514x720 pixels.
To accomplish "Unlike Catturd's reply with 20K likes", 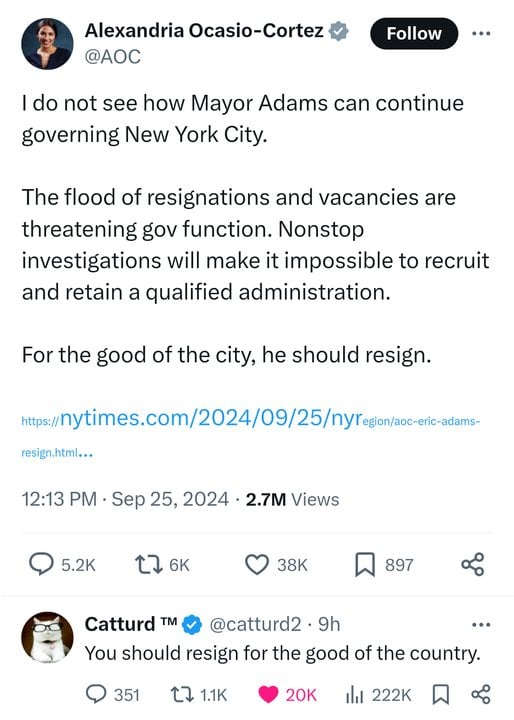I will (268, 694).
